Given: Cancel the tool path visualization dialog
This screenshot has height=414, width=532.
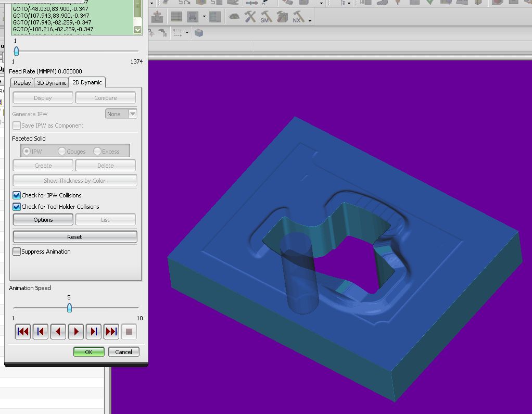Looking at the screenshot, I should point(123,352).
